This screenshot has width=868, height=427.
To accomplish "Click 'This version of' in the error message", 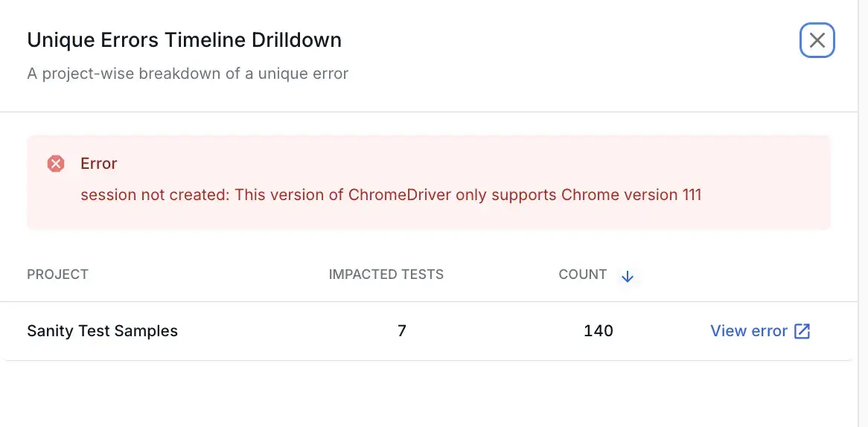I will [x=289, y=195].
